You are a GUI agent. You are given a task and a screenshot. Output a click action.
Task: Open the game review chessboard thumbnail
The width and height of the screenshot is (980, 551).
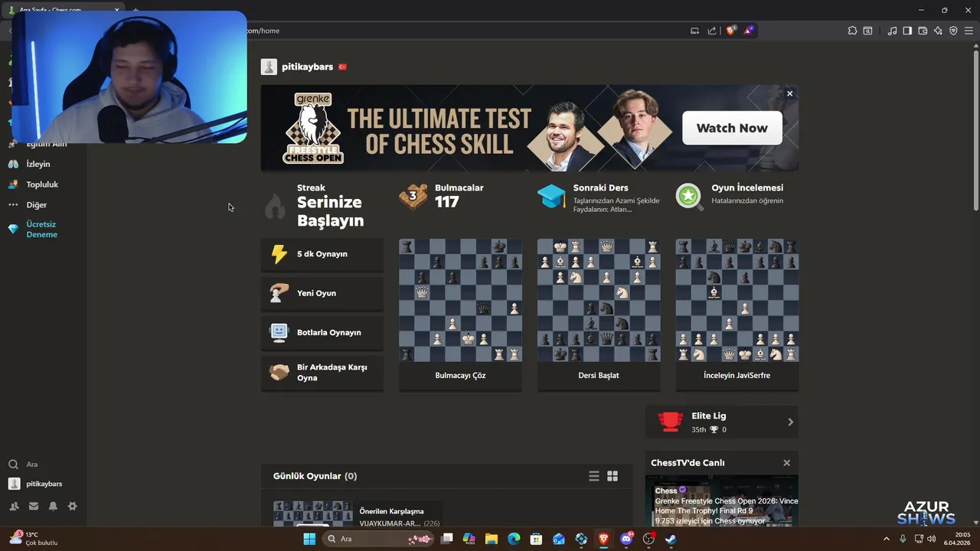pos(737,300)
